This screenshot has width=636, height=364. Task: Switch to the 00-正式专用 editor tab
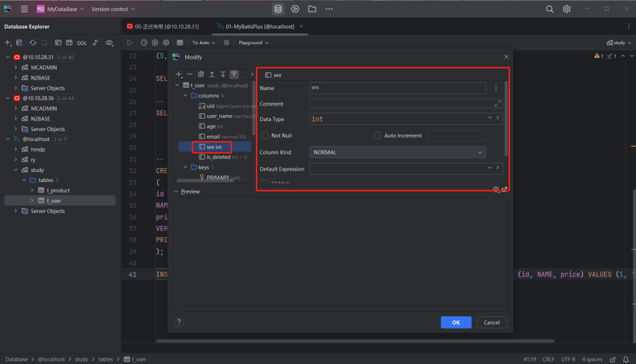pos(163,26)
